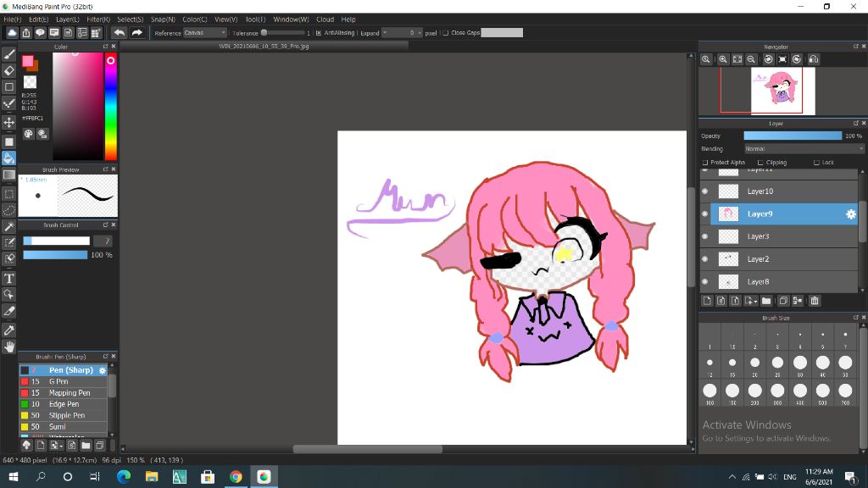Click the export/share icon in the toolbar

point(26,33)
